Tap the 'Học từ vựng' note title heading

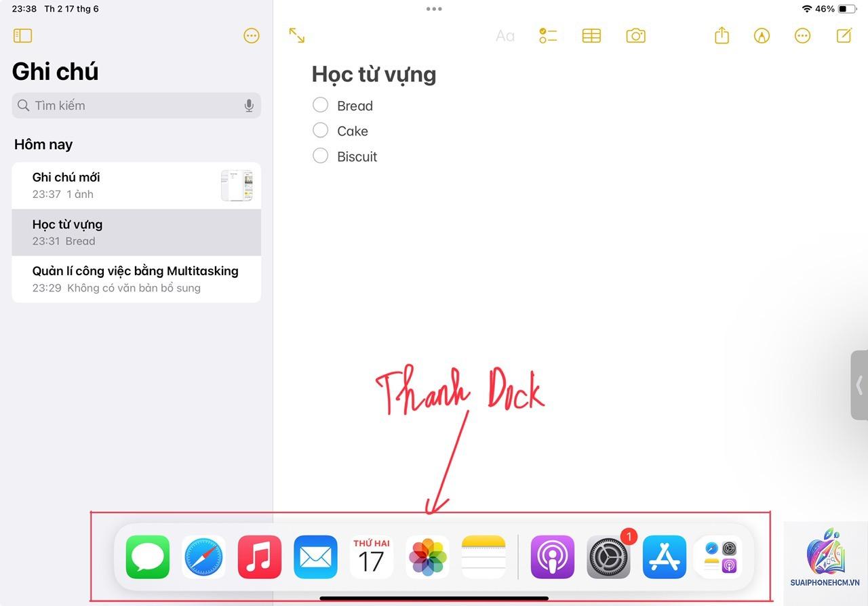[374, 75]
